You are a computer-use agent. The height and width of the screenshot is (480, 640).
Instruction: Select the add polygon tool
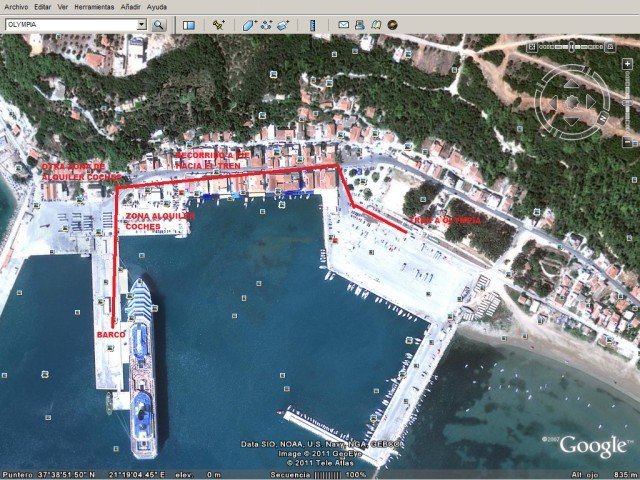coord(250,24)
